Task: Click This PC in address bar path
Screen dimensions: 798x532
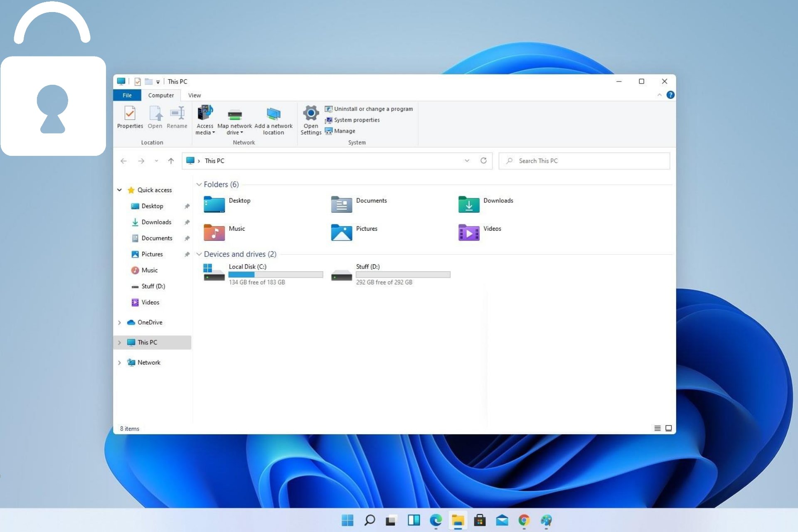Action: click(x=214, y=161)
